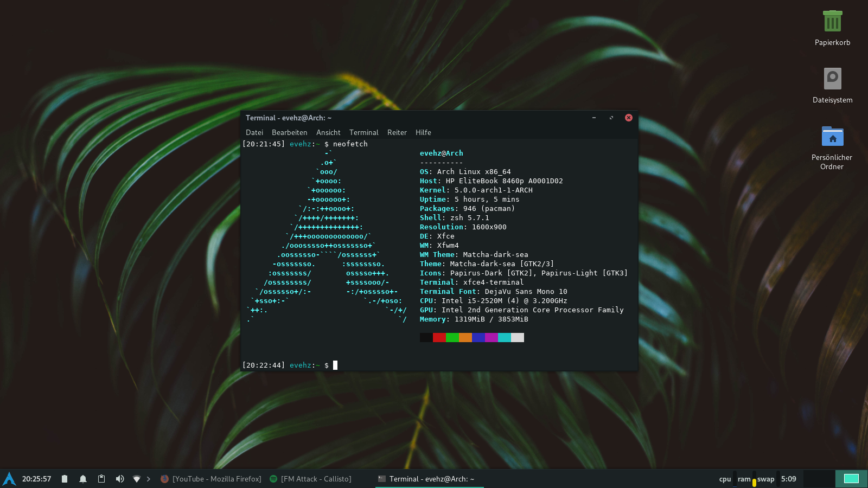Click the cyan neofetch color block

505,337
